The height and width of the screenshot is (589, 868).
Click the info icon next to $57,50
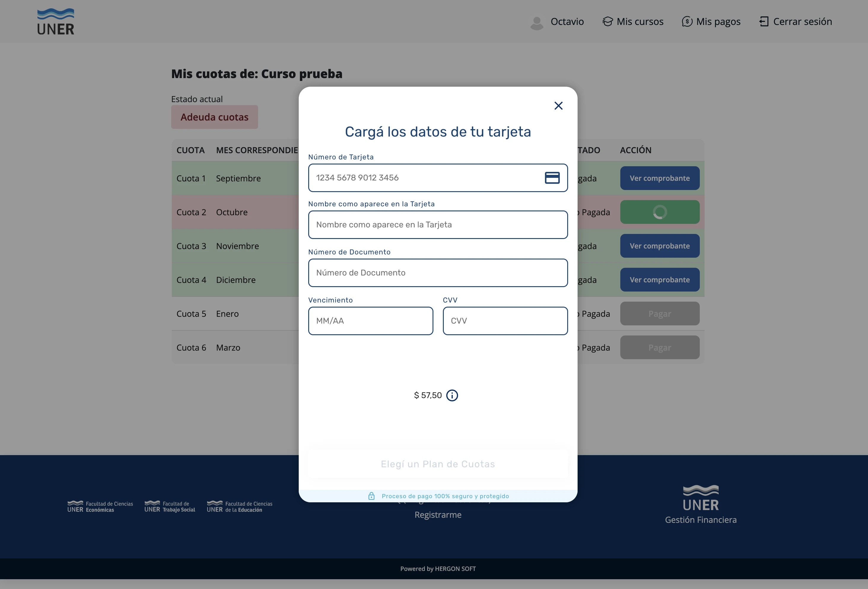[x=452, y=395]
